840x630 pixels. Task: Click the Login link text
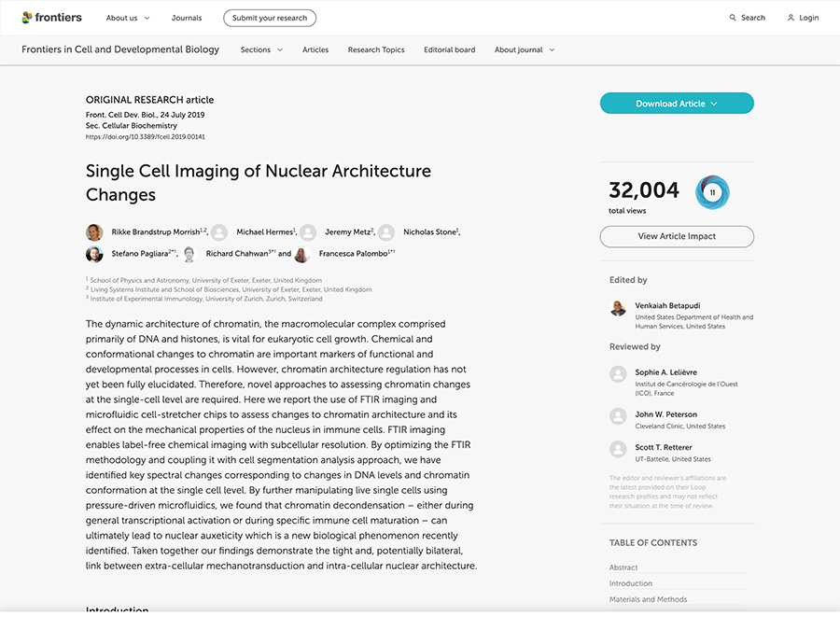click(x=809, y=18)
